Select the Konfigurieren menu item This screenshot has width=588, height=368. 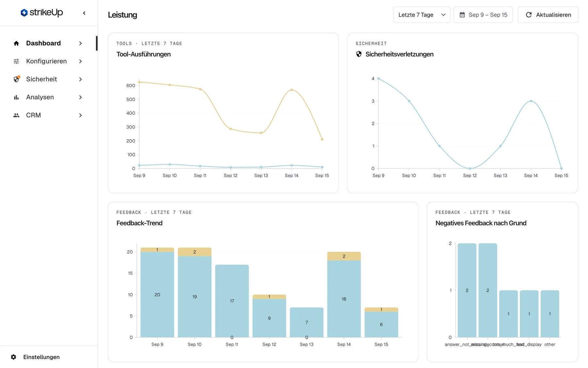pyautogui.click(x=48, y=61)
